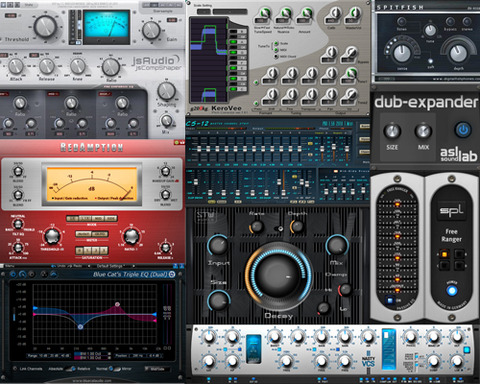
Task: Toggle the B note at the top of KeroVee's scale
Action: [238, 32]
